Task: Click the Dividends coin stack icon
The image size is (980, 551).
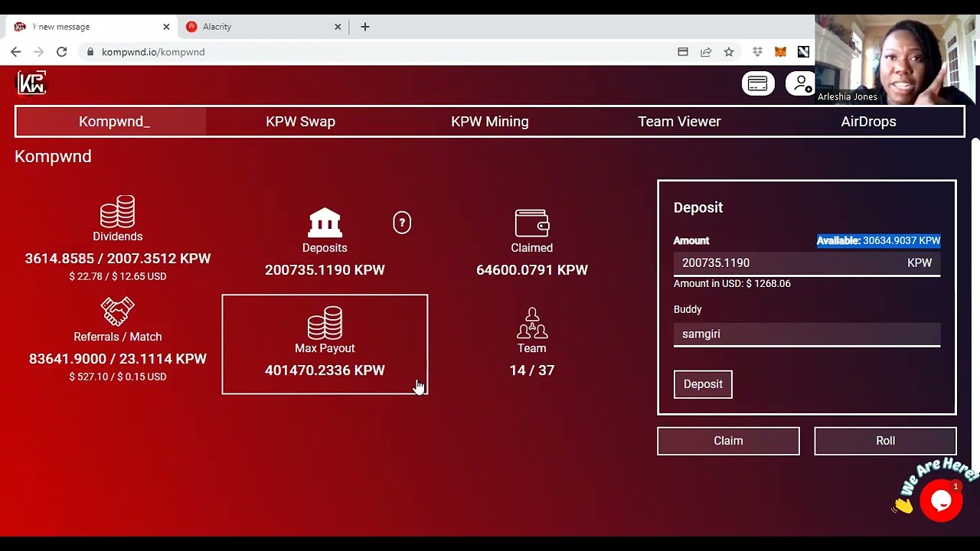Action: pyautogui.click(x=118, y=211)
